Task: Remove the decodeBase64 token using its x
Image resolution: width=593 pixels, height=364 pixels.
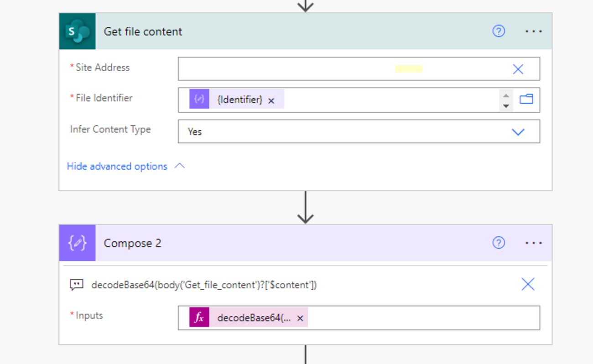Action: pyautogui.click(x=300, y=318)
